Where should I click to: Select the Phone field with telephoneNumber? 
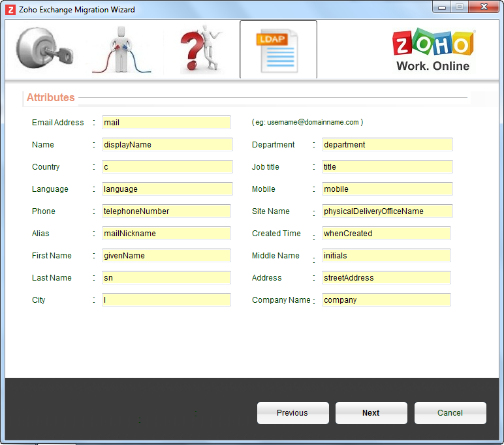point(166,211)
